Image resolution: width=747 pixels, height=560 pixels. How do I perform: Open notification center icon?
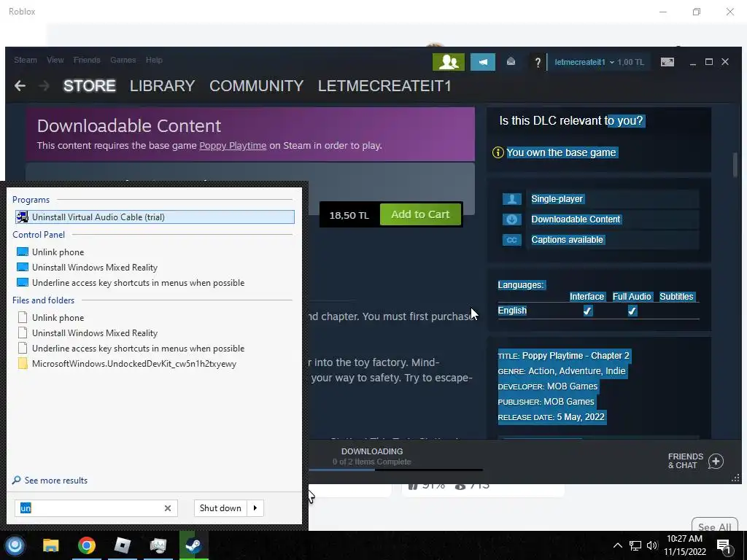coord(723,545)
